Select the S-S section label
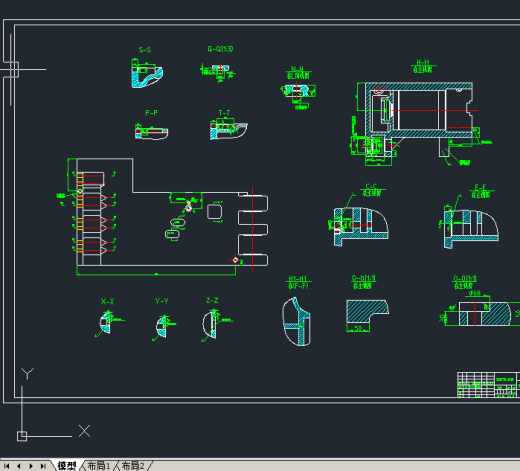Screen dimensions: 520x471 click(145, 50)
